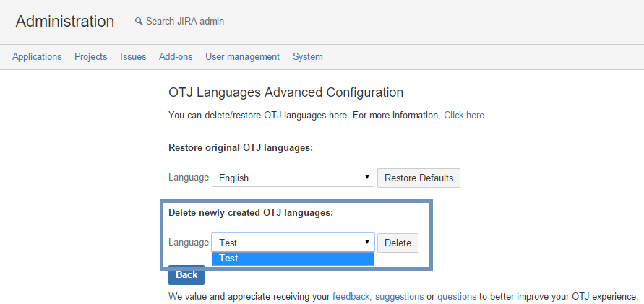Viewport: 644px width, 304px height.
Task: Click the Delete newly created OTJ languages label
Action: click(251, 213)
